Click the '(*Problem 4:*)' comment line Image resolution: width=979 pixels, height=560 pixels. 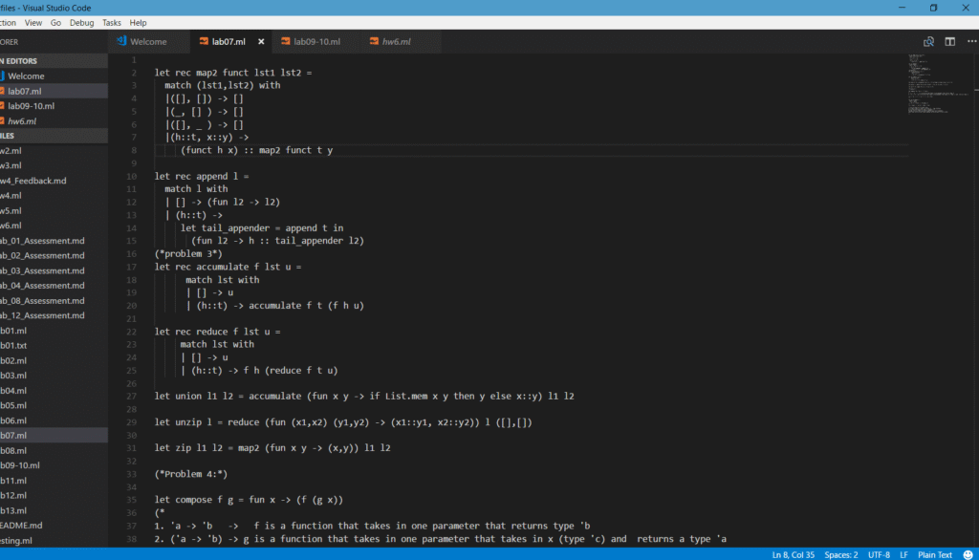pos(191,474)
